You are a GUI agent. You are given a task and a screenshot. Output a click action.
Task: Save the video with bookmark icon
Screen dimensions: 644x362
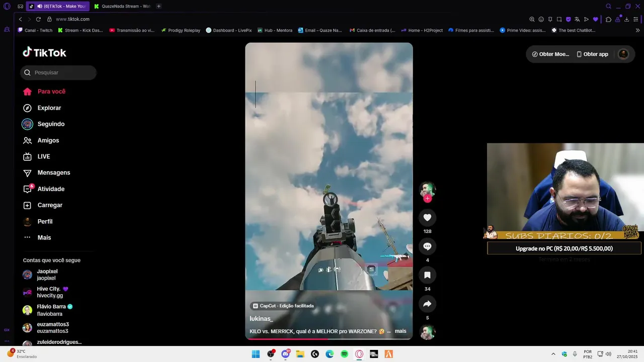(427, 275)
